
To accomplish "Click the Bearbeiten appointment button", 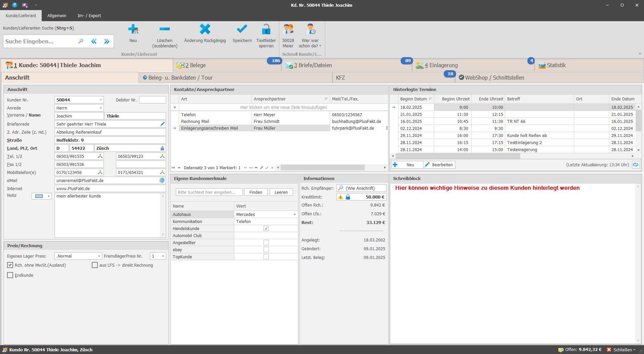I will point(439,165).
